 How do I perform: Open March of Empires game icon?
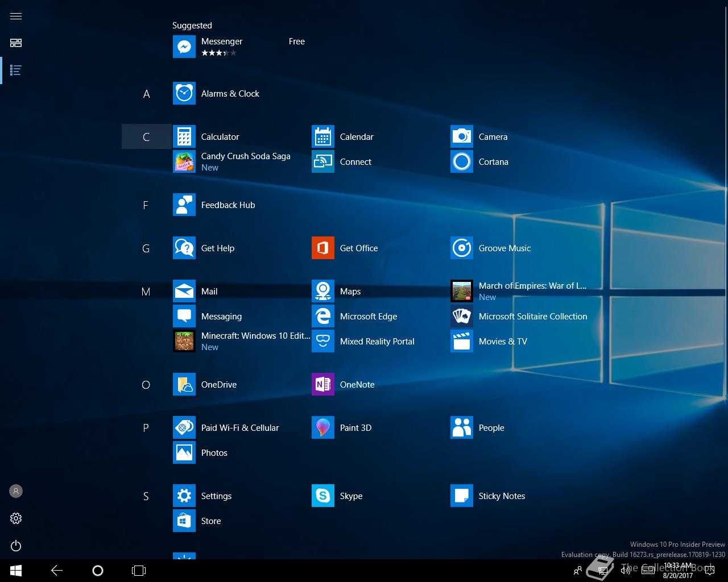462,291
